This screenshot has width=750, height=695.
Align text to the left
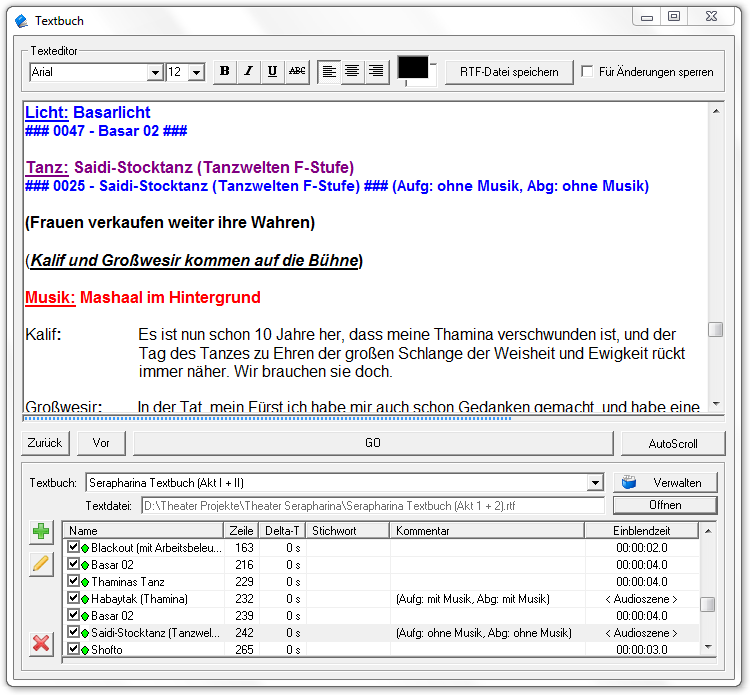(x=328, y=72)
